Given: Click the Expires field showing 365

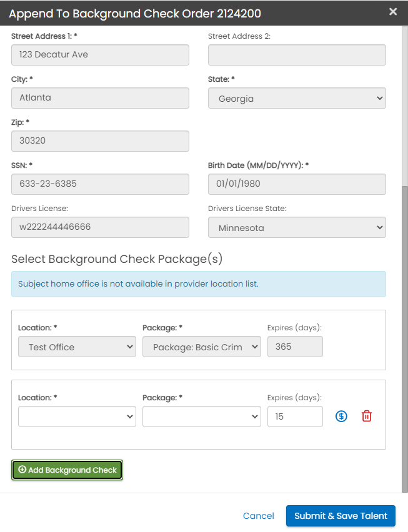Looking at the screenshot, I should (x=295, y=347).
